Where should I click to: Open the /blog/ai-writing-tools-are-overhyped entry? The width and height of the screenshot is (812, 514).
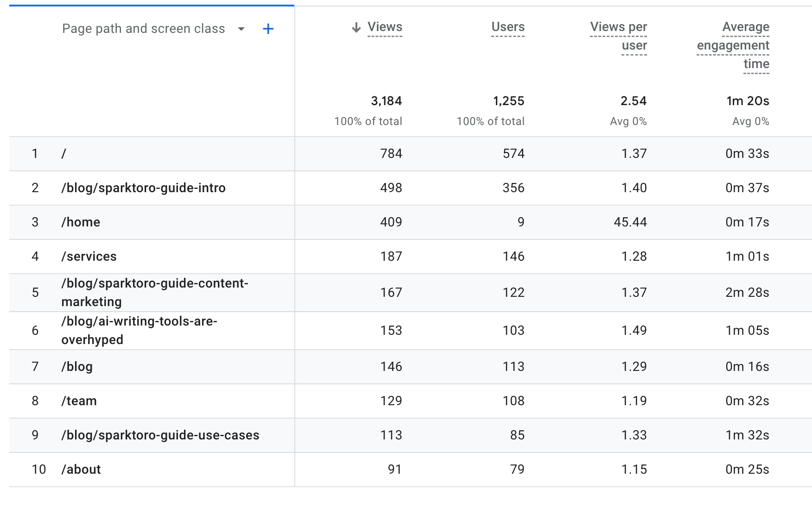139,330
